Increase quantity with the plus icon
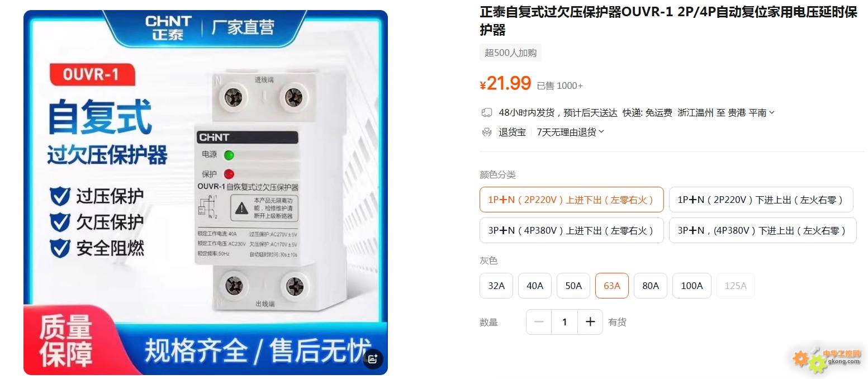 point(590,322)
